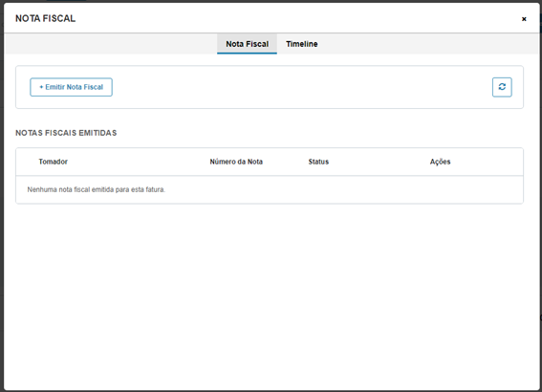542x392 pixels.
Task: Select the 'Nenhuma nota fiscal emitida' message row
Action: pos(270,189)
